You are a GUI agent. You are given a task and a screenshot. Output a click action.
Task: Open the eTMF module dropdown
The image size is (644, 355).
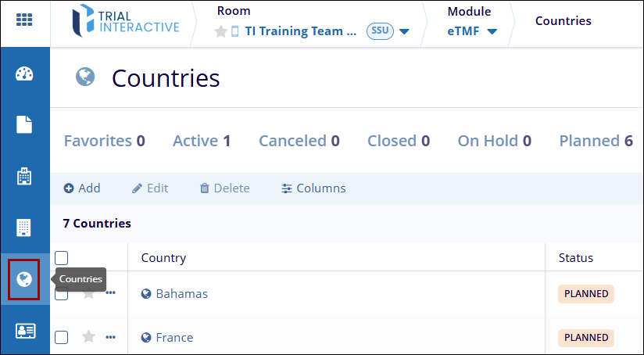click(492, 32)
